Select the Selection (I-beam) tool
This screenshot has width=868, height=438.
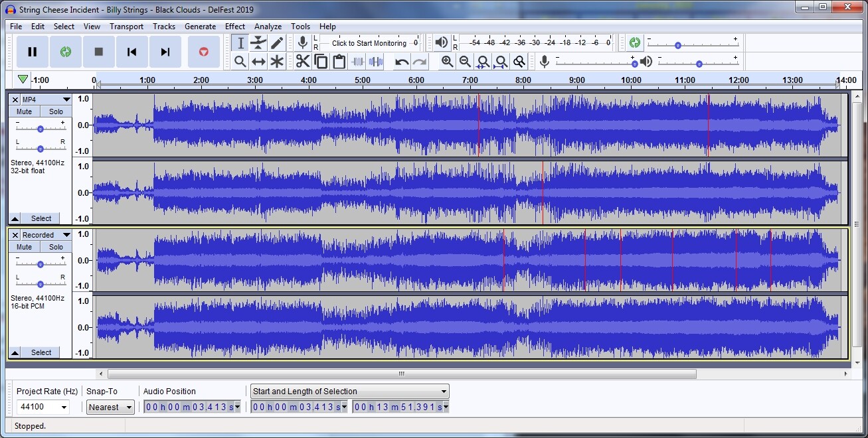240,43
